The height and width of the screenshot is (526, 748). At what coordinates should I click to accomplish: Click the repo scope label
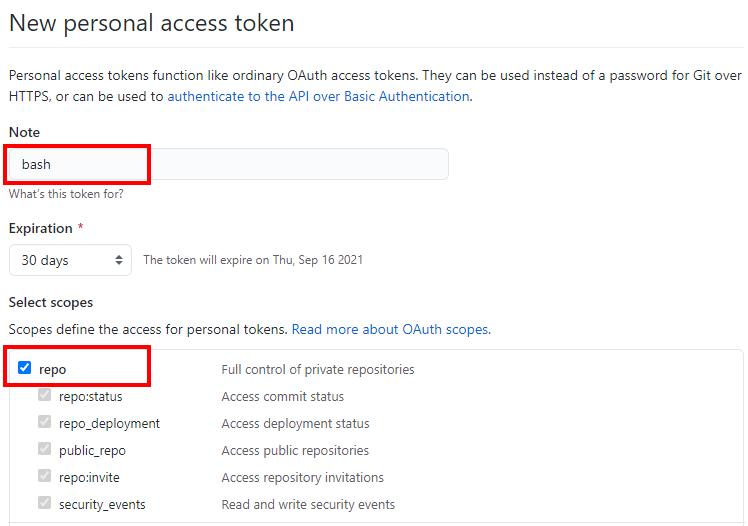[x=52, y=370]
